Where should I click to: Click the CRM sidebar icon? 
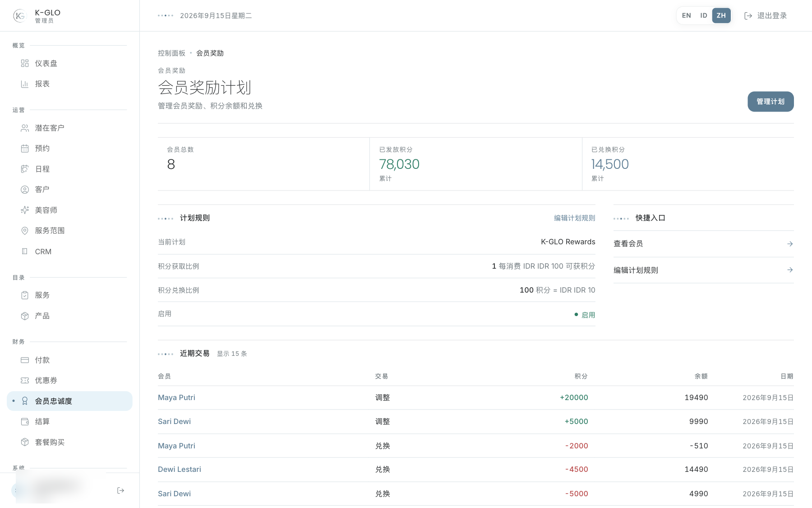[x=25, y=252]
